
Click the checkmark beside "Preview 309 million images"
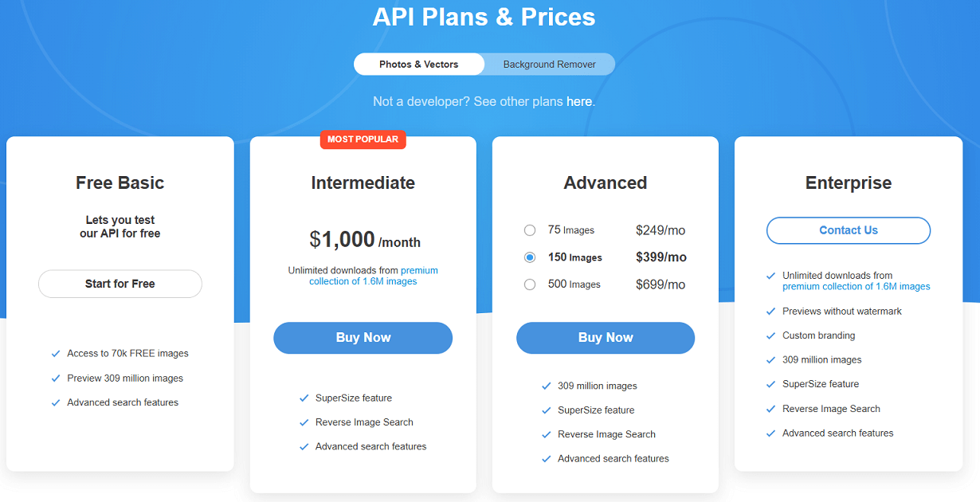click(x=56, y=378)
